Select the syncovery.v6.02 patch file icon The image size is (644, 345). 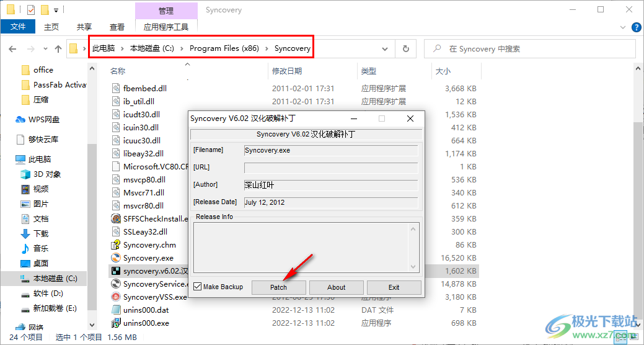pyautogui.click(x=116, y=271)
